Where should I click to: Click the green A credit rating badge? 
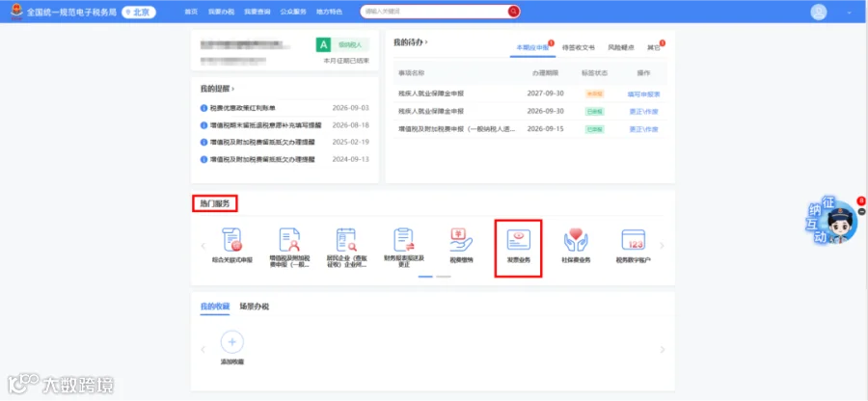[x=323, y=44]
